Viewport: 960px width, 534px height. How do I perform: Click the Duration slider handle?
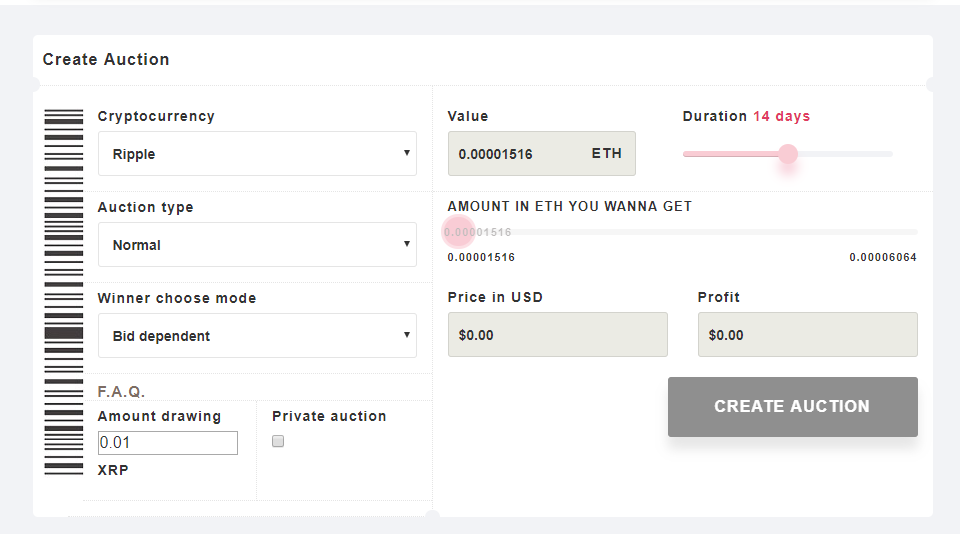(x=788, y=154)
